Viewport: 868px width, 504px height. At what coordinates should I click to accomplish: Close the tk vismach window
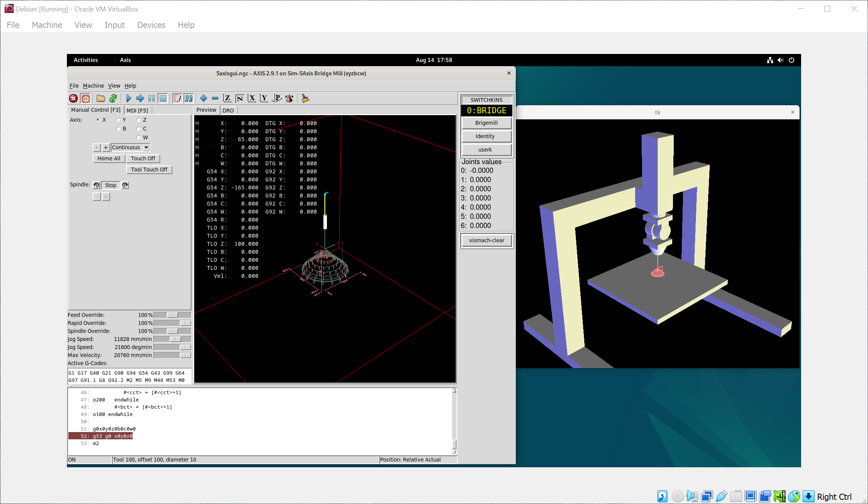point(793,112)
